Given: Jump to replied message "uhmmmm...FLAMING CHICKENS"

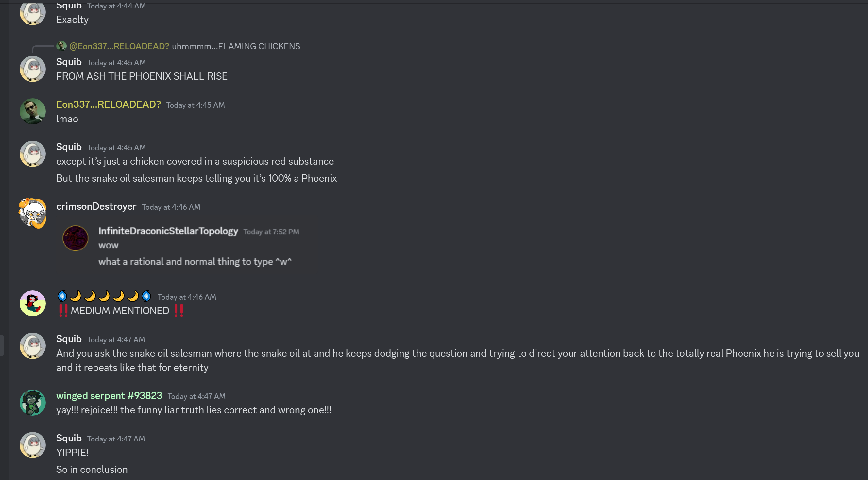Looking at the screenshot, I should click(x=236, y=46).
